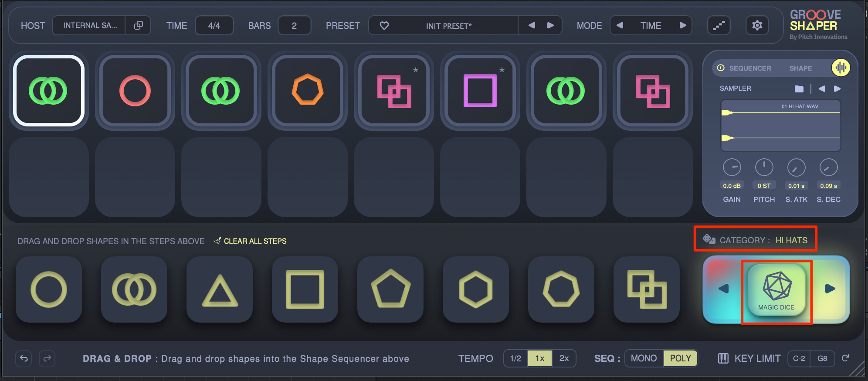
Task: Pick the pentagon shape from palette
Action: [x=390, y=289]
